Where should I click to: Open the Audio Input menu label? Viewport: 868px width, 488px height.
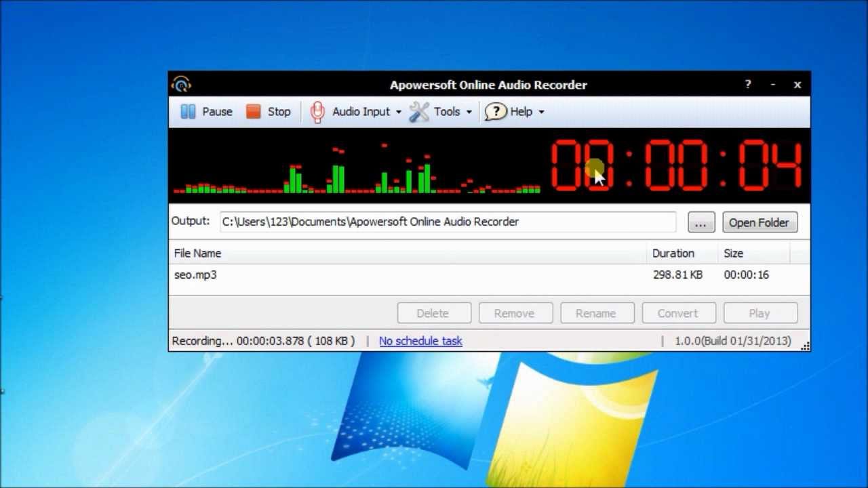(x=361, y=112)
